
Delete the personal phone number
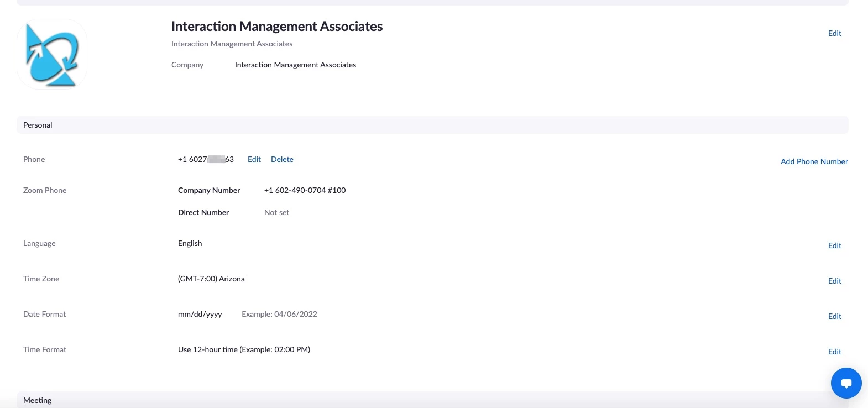coord(282,159)
